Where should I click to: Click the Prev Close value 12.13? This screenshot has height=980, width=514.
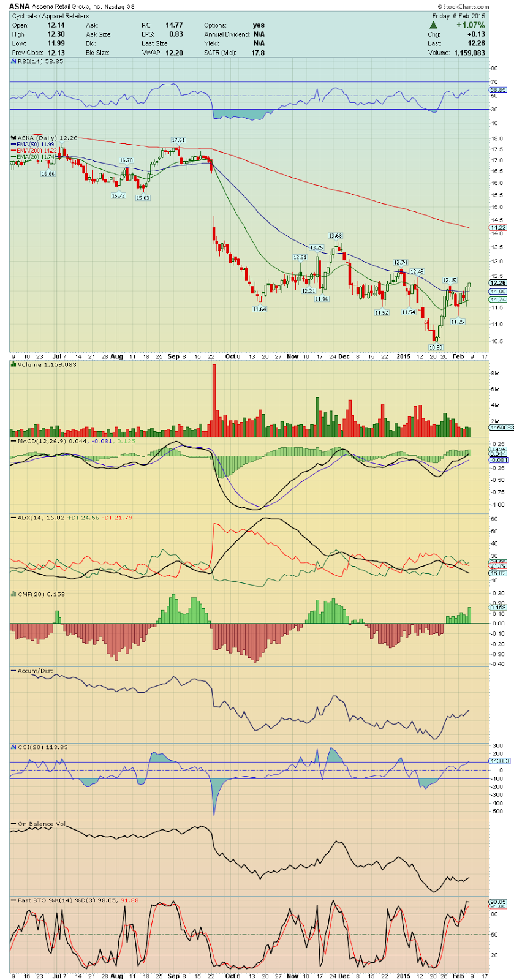click(56, 53)
